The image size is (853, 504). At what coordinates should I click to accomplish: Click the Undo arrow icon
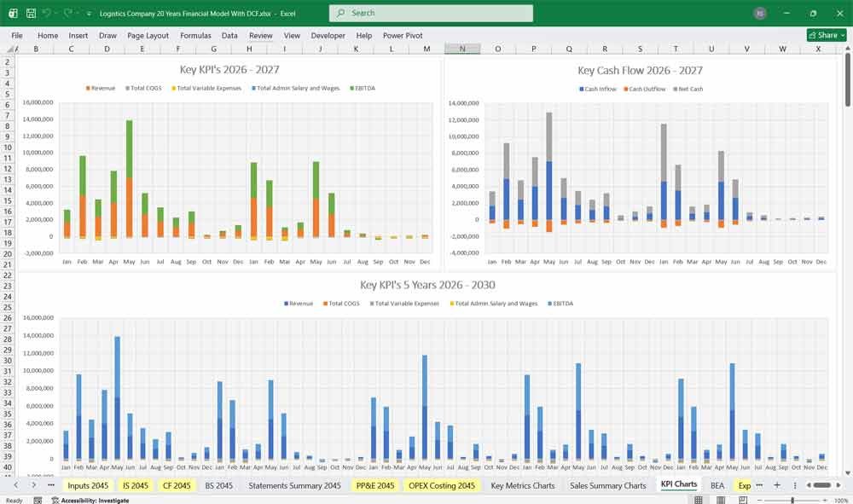coord(46,13)
